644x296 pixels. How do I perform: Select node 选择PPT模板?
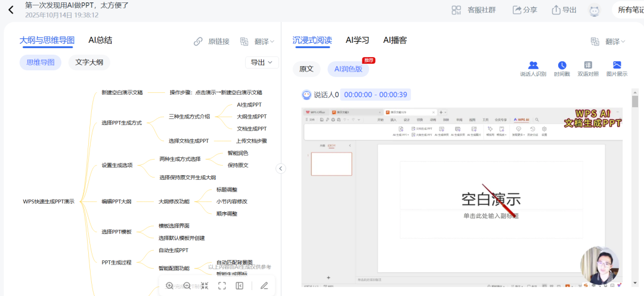pos(117,232)
